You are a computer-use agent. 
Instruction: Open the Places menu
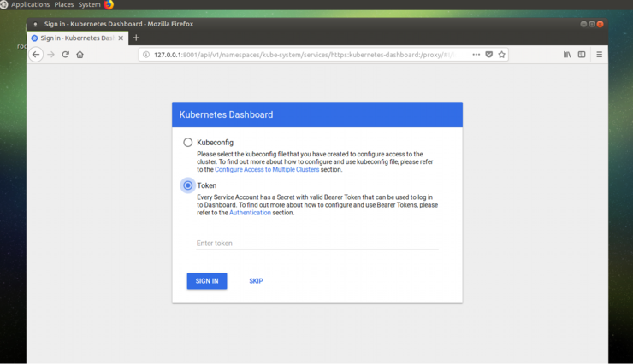pos(64,4)
